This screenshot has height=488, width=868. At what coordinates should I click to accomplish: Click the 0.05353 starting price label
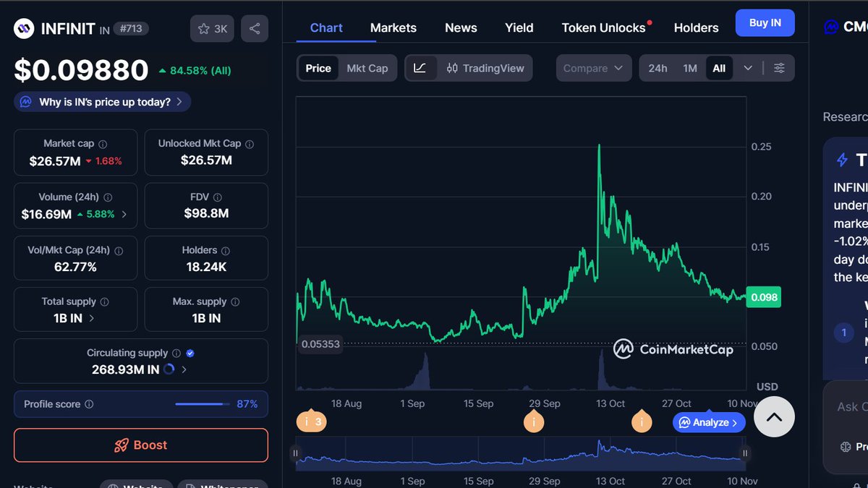[319, 344]
